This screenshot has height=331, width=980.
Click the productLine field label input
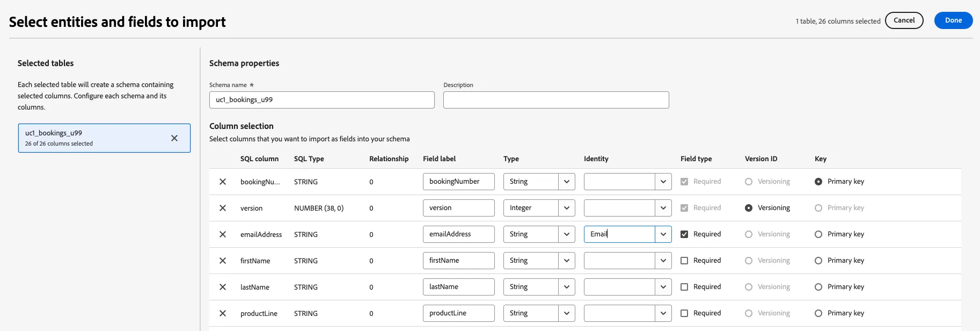pos(459,313)
